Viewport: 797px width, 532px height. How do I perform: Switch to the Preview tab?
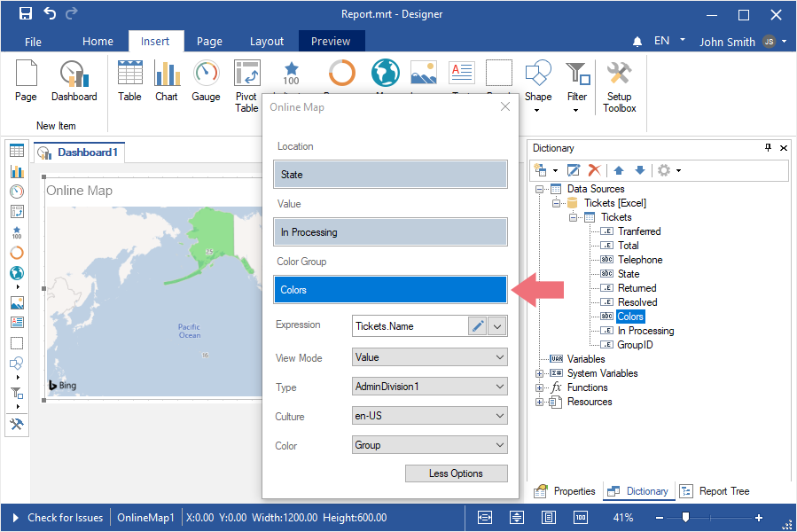tap(331, 41)
